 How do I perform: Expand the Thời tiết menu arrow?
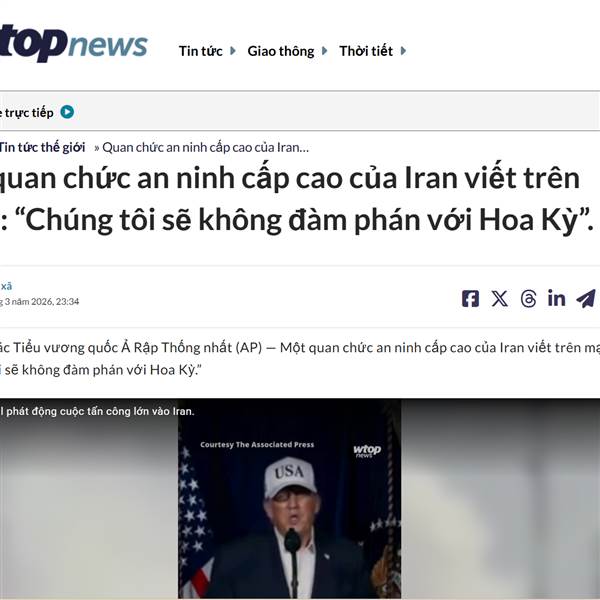[x=403, y=51]
